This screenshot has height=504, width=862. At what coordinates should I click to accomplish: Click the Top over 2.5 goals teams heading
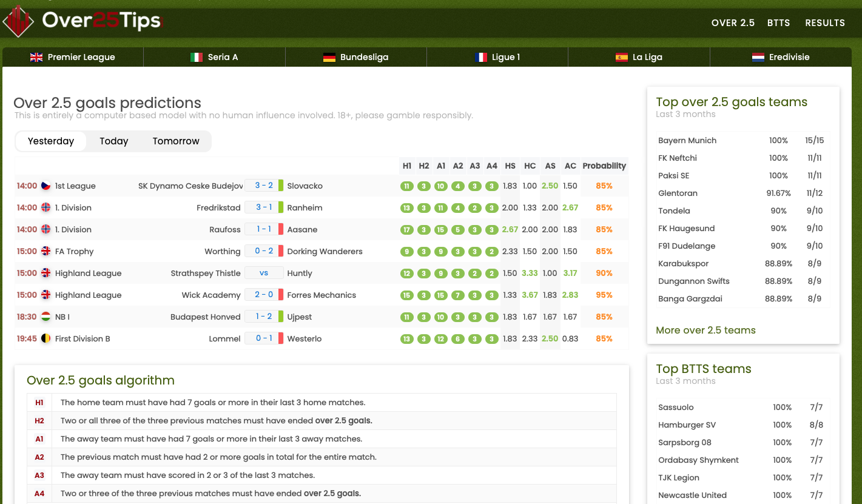pos(732,102)
